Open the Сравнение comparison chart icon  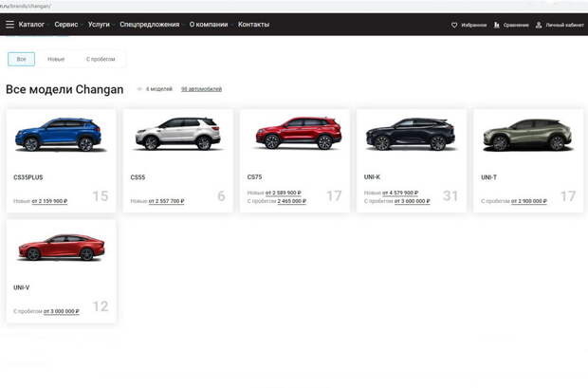[x=497, y=25]
